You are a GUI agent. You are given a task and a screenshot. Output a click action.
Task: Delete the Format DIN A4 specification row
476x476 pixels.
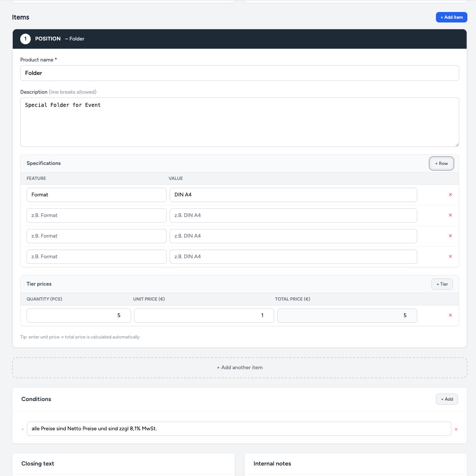click(x=450, y=195)
